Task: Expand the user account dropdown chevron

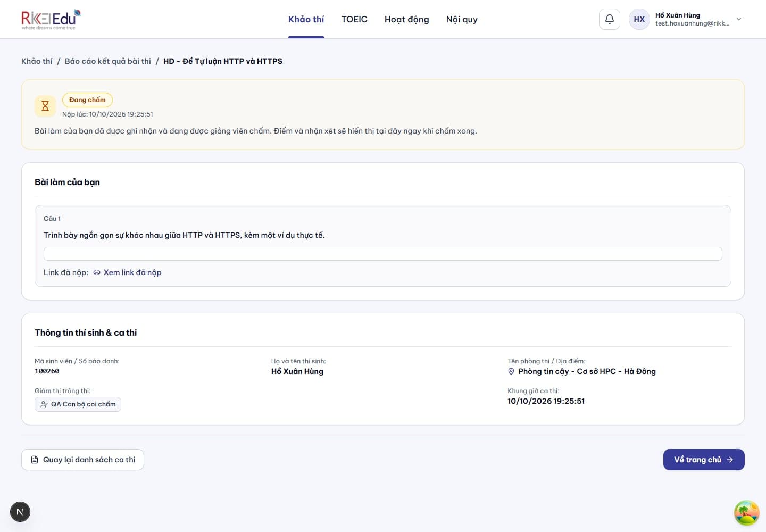Action: click(x=739, y=19)
